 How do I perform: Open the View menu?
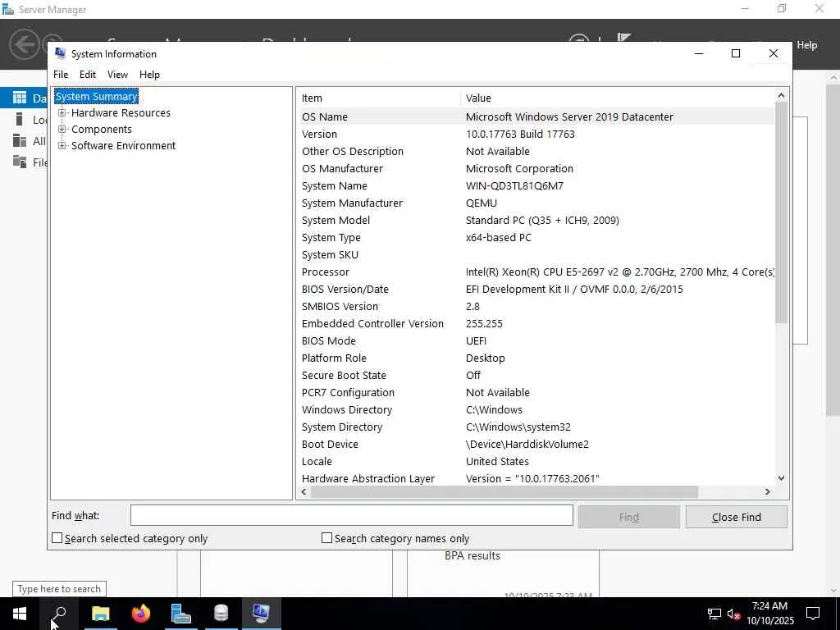point(117,75)
